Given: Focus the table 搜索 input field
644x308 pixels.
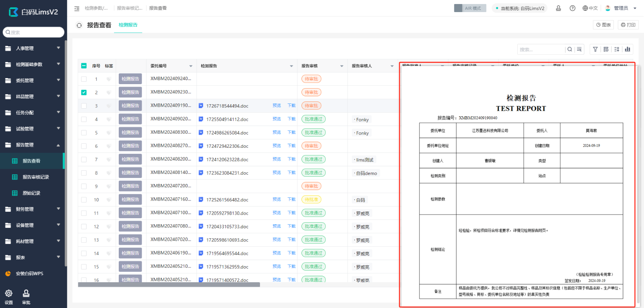Looking at the screenshot, I should 541,50.
